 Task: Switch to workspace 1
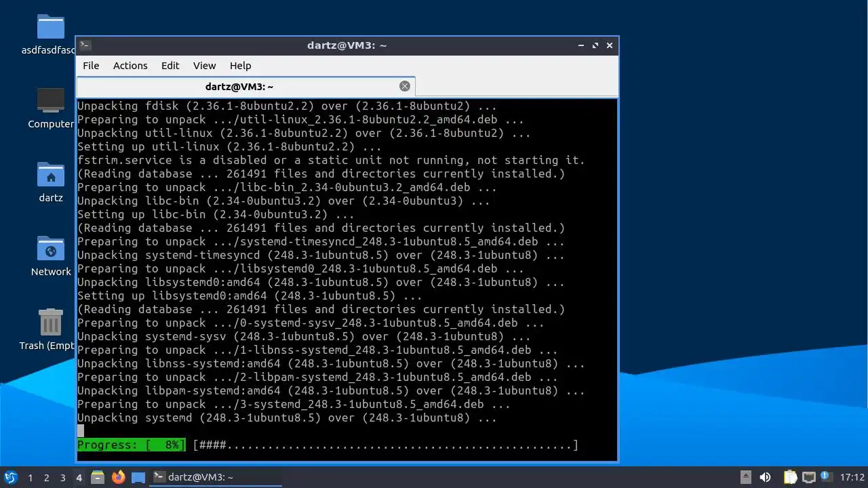pos(30,478)
